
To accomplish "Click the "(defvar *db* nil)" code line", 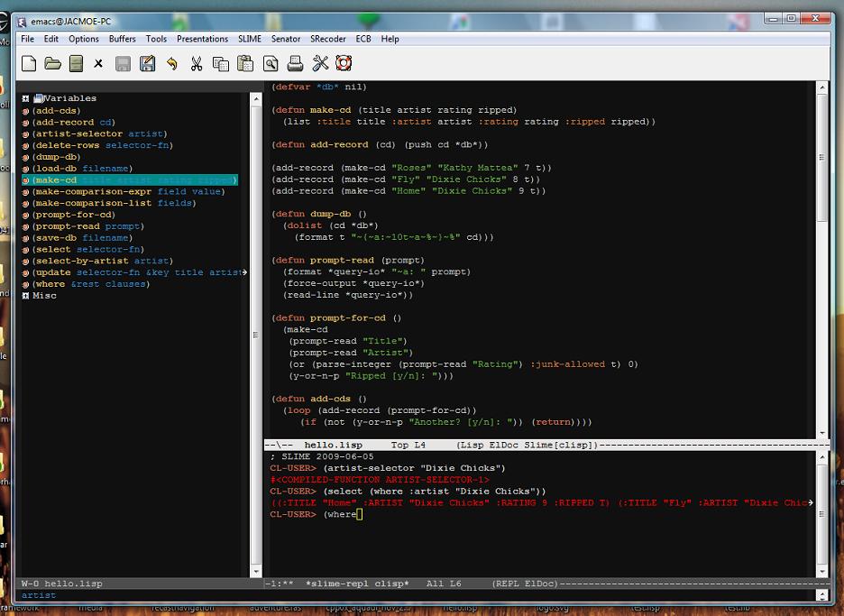I will (x=319, y=87).
